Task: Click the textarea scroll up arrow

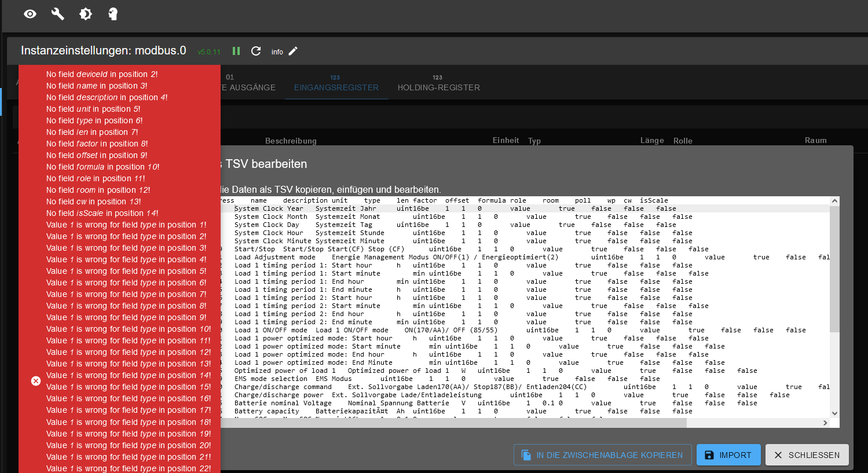Action: click(x=834, y=201)
